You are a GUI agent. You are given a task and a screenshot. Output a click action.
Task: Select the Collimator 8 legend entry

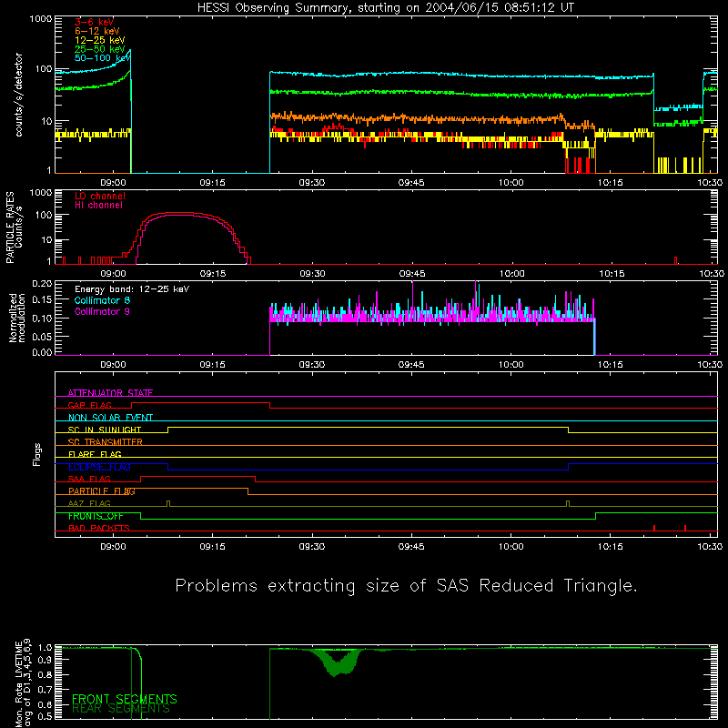point(102,300)
